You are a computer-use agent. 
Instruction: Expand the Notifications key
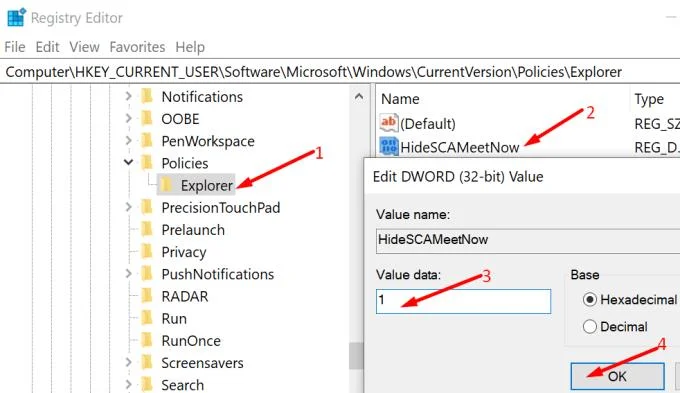click(x=128, y=96)
